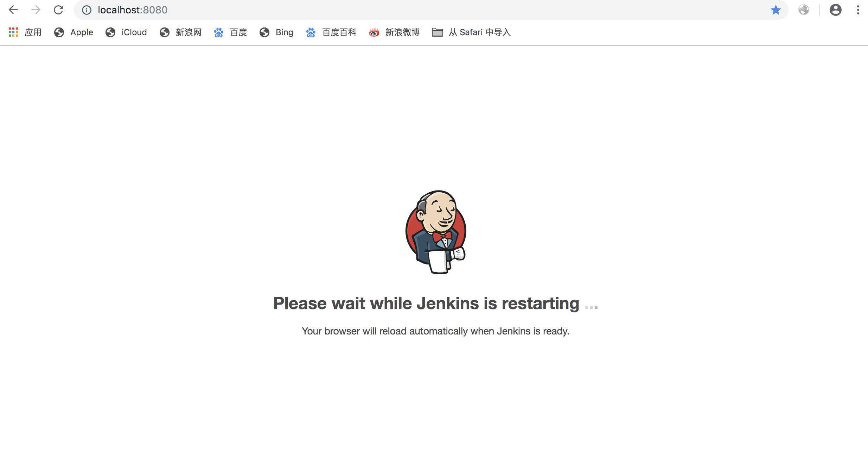Click the Jenkins butler logo
Viewport: 868px width, 457px height.
pos(436,232)
